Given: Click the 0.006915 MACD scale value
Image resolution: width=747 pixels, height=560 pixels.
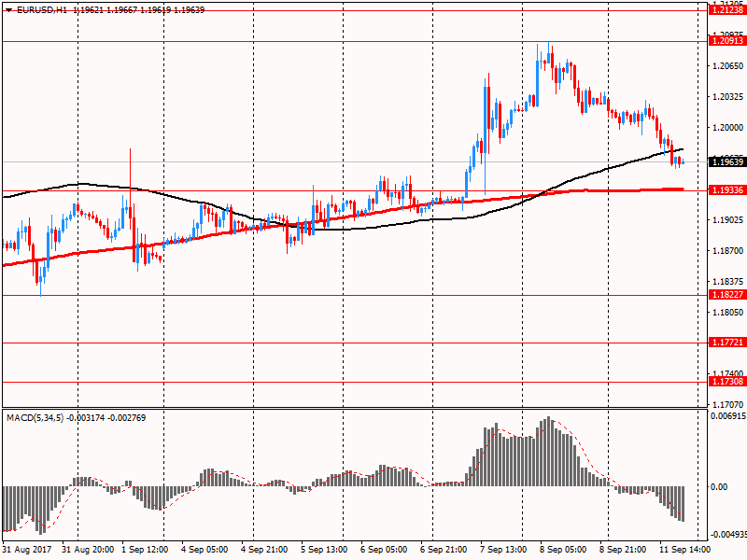Looking at the screenshot, I should (x=728, y=416).
